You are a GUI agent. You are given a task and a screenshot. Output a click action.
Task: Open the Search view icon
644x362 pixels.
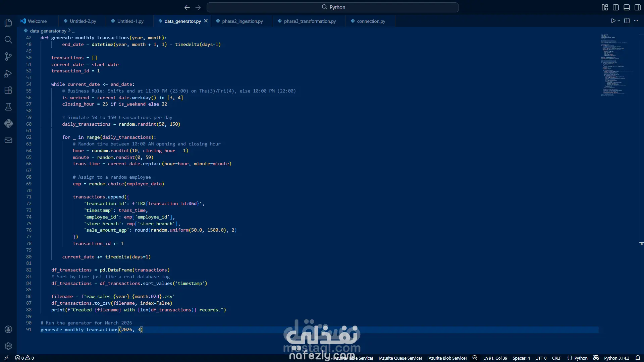point(8,40)
